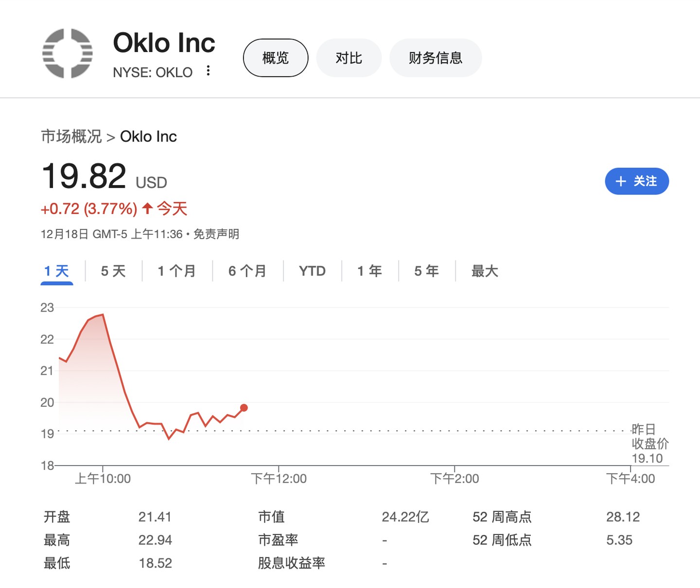Select the 概览 overview tab
Image resolution: width=700 pixels, height=588 pixels.
[x=276, y=58]
